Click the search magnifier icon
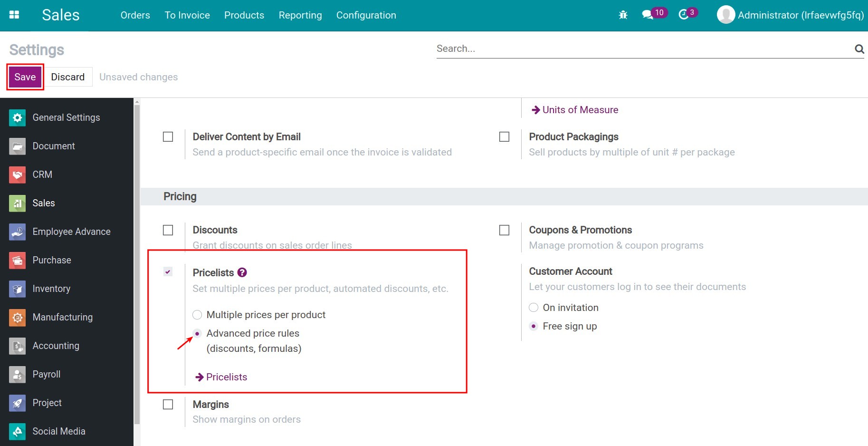Image resolution: width=868 pixels, height=446 pixels. (859, 48)
